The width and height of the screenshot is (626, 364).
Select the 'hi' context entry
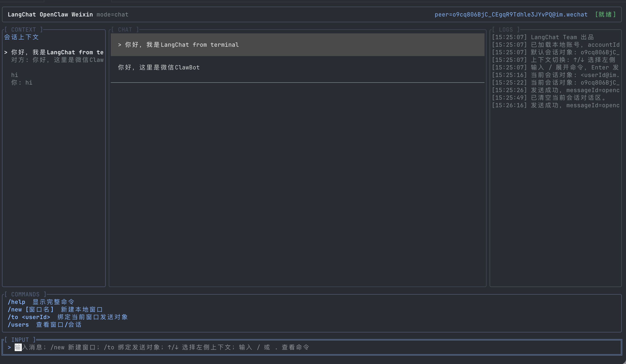coord(15,75)
